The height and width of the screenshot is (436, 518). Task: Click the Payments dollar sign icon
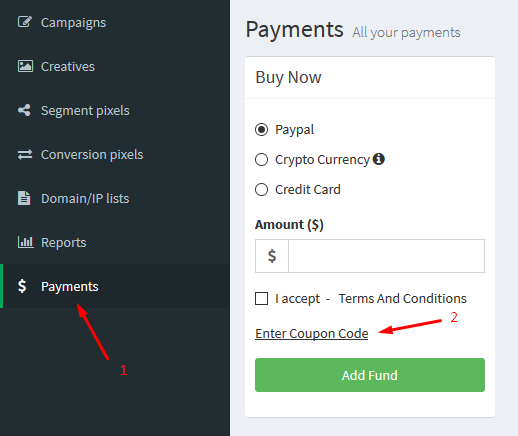point(22,286)
